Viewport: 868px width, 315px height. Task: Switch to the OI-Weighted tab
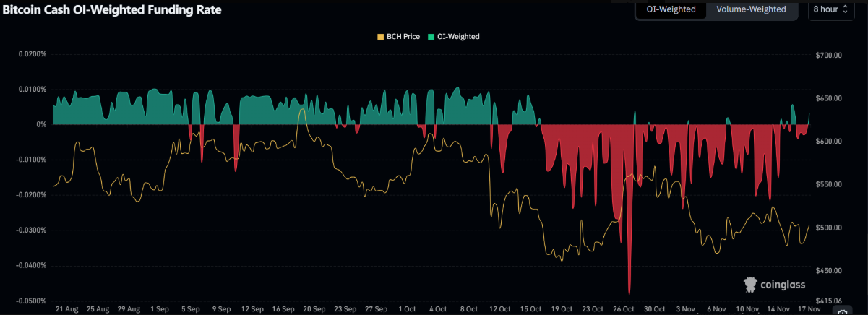[x=671, y=9]
